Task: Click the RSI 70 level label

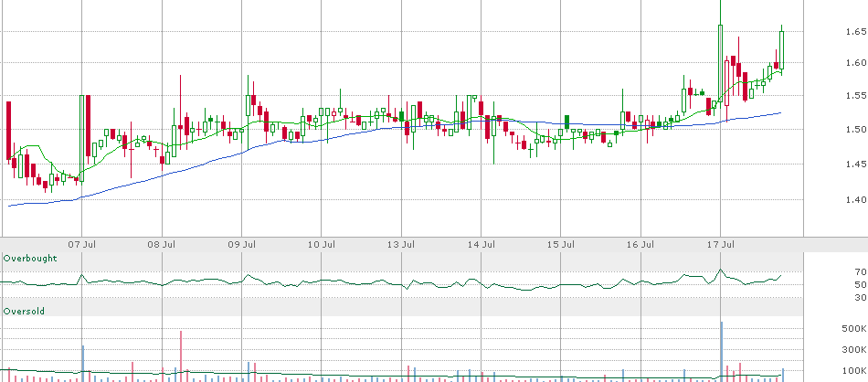Action: click(861, 271)
